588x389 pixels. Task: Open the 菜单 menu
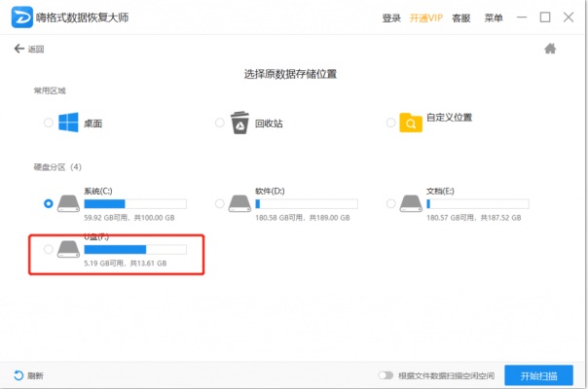coord(494,18)
